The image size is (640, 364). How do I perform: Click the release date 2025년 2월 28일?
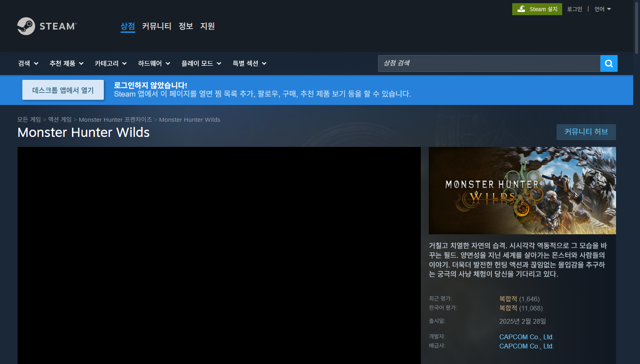pos(523,321)
